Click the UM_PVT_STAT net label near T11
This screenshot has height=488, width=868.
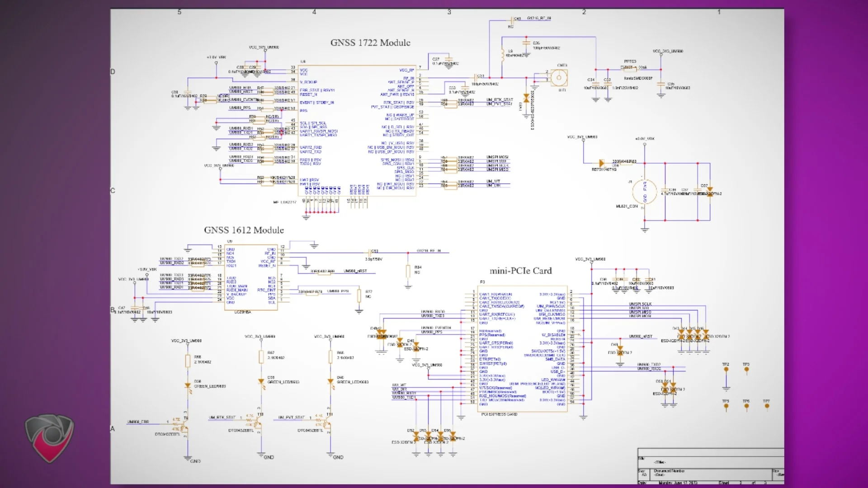[x=292, y=418]
